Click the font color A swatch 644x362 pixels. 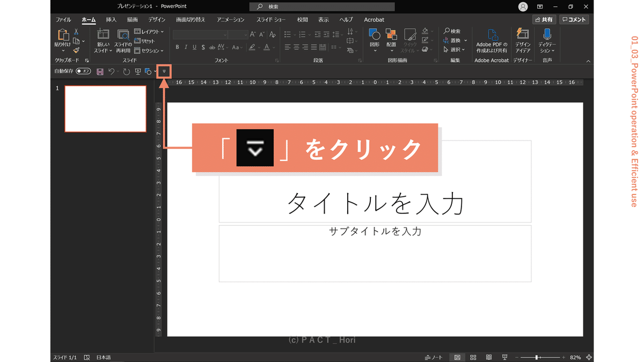[267, 47]
